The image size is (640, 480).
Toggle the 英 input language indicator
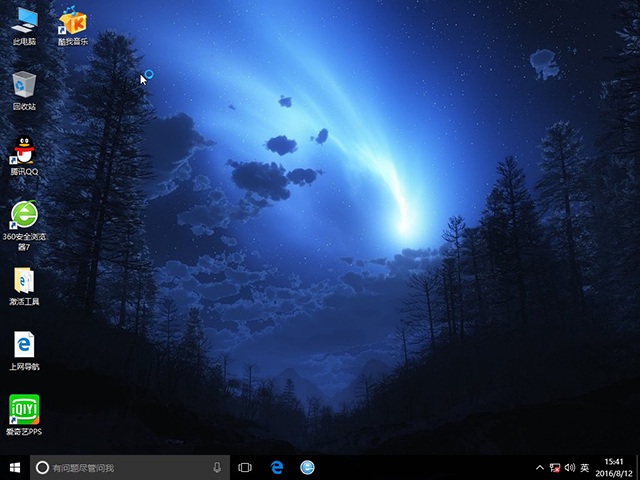584,467
